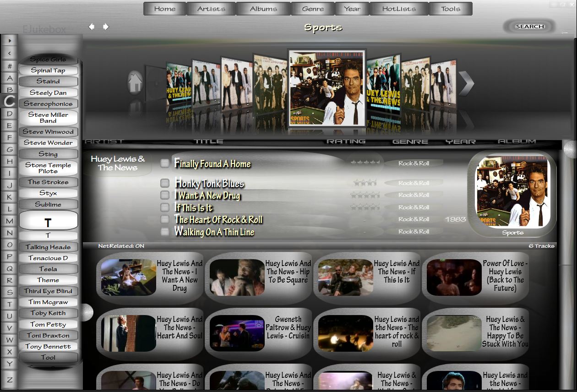577x392 pixels.
Task: Select Tony Bennett in the artist list
Action: pyautogui.click(x=48, y=346)
